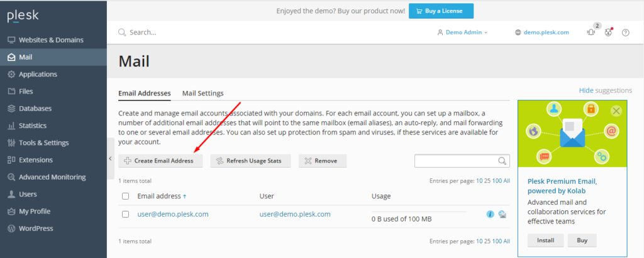Set top entries per page to 10
This screenshot has width=644, height=258.
pos(479,181)
